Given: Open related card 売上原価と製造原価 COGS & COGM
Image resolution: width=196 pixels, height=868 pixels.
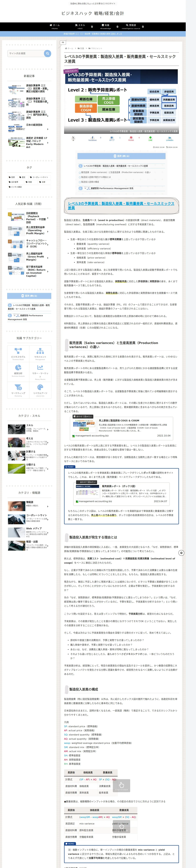Looking at the screenshot, I should pos(121,428).
